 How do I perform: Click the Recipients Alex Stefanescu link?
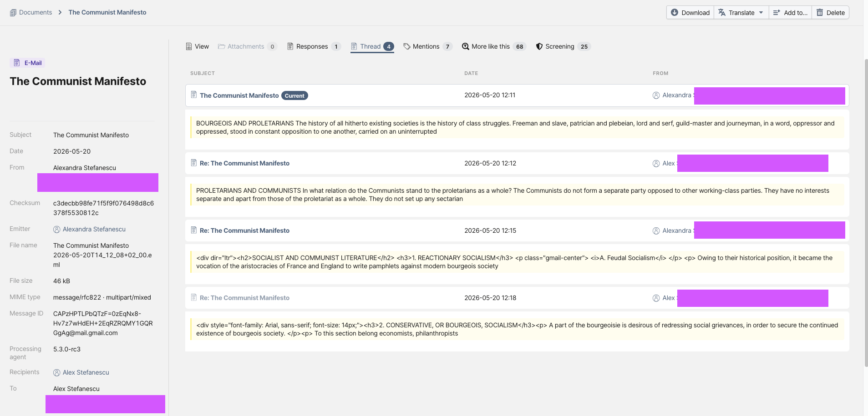(x=86, y=372)
